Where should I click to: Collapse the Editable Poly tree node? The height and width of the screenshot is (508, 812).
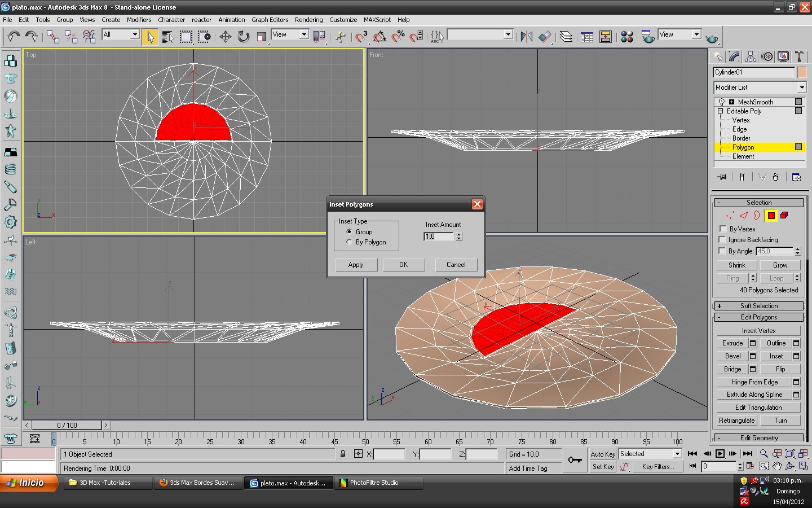tap(720, 111)
